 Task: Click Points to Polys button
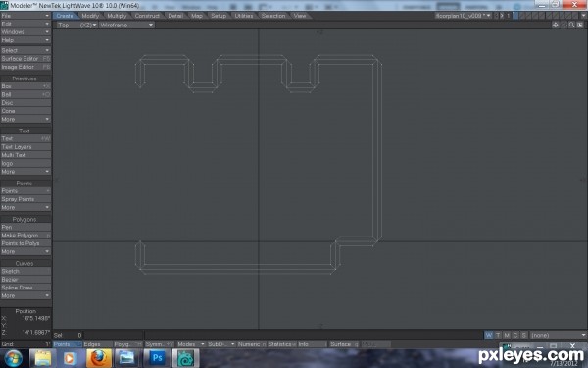(25, 243)
